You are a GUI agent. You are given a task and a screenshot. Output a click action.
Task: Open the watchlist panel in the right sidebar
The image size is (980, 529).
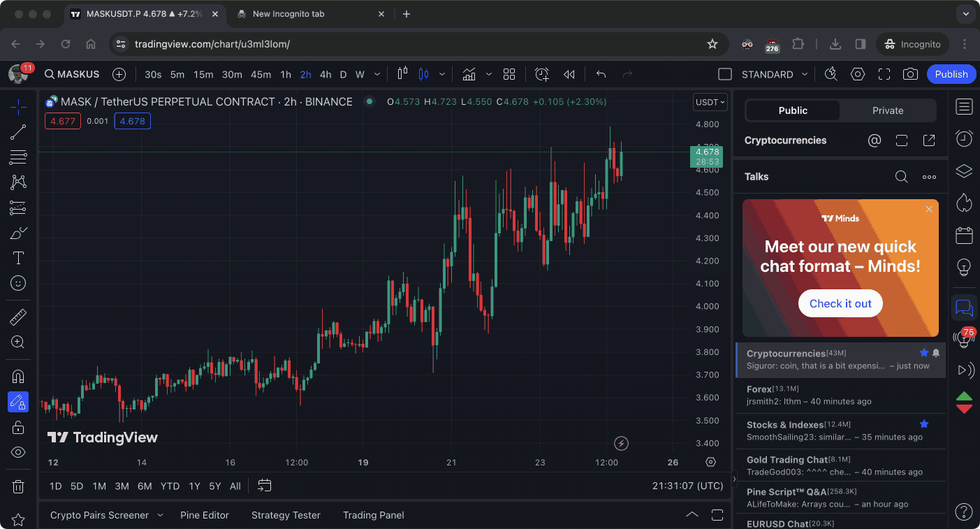click(964, 107)
